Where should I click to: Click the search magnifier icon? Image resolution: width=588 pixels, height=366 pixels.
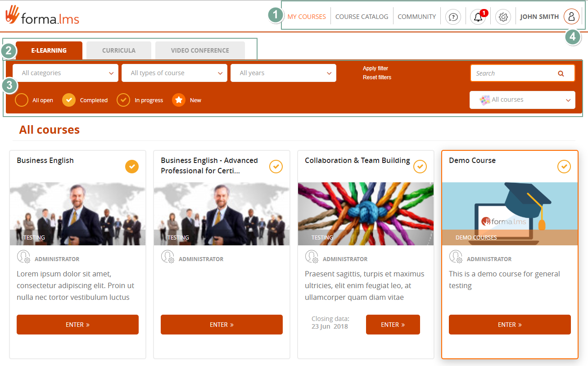pyautogui.click(x=561, y=73)
